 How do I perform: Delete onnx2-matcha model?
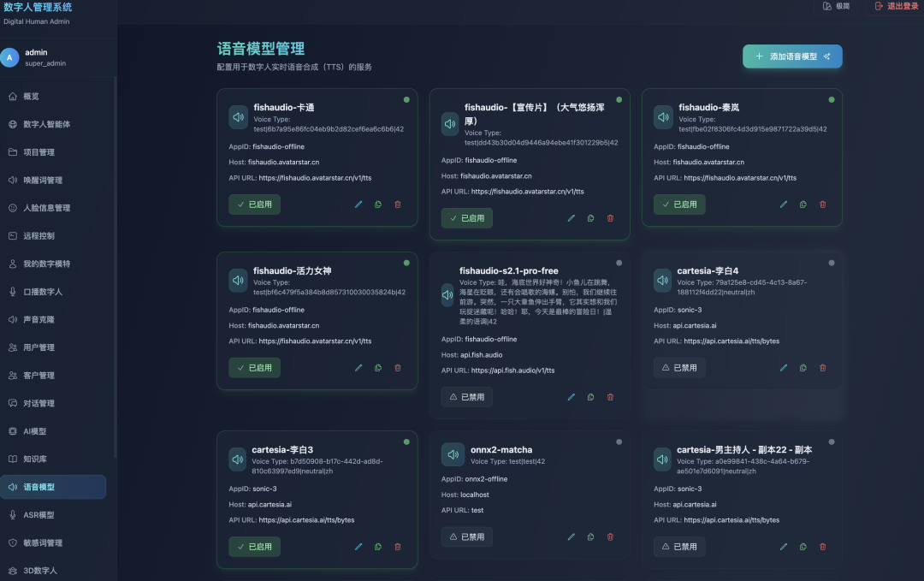[x=611, y=537]
